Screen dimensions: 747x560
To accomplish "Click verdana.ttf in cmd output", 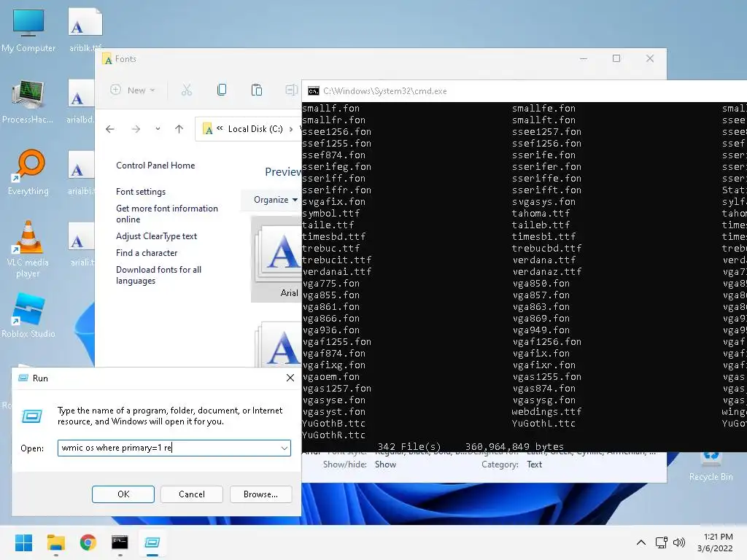I will [x=544, y=260].
